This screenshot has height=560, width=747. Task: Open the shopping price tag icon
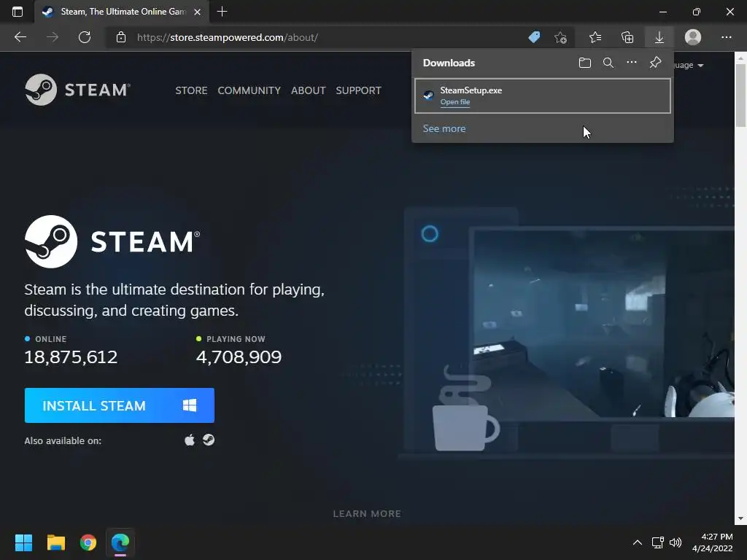click(x=534, y=37)
